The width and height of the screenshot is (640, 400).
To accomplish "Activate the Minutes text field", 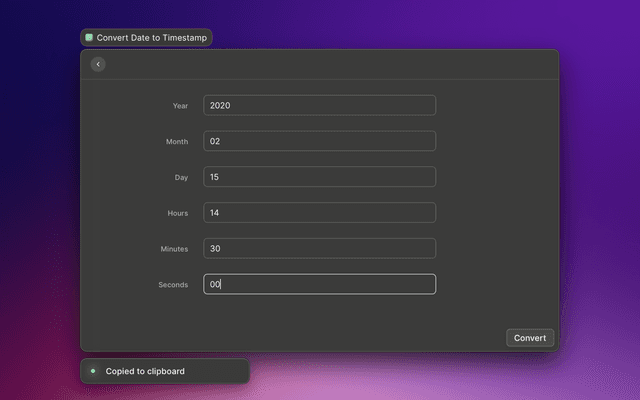I will [319, 248].
